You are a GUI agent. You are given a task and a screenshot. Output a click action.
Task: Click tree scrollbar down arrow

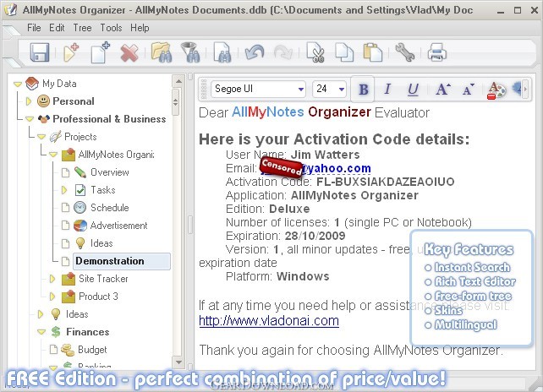pyautogui.click(x=178, y=362)
